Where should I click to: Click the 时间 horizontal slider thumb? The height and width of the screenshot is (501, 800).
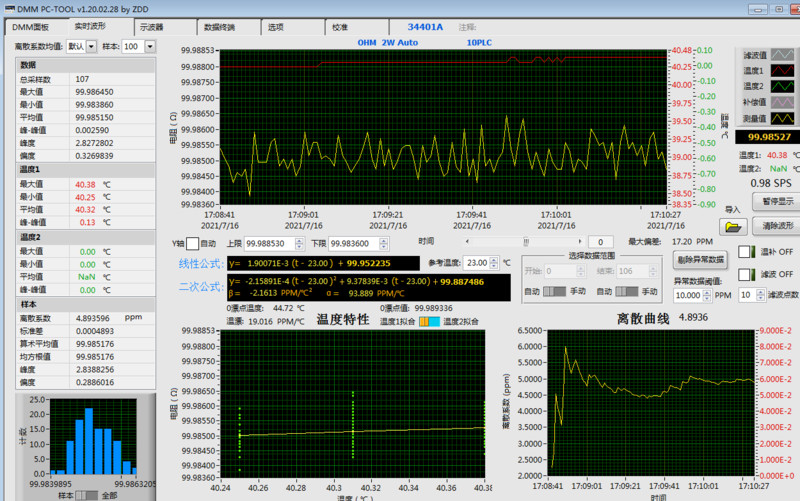click(x=526, y=242)
